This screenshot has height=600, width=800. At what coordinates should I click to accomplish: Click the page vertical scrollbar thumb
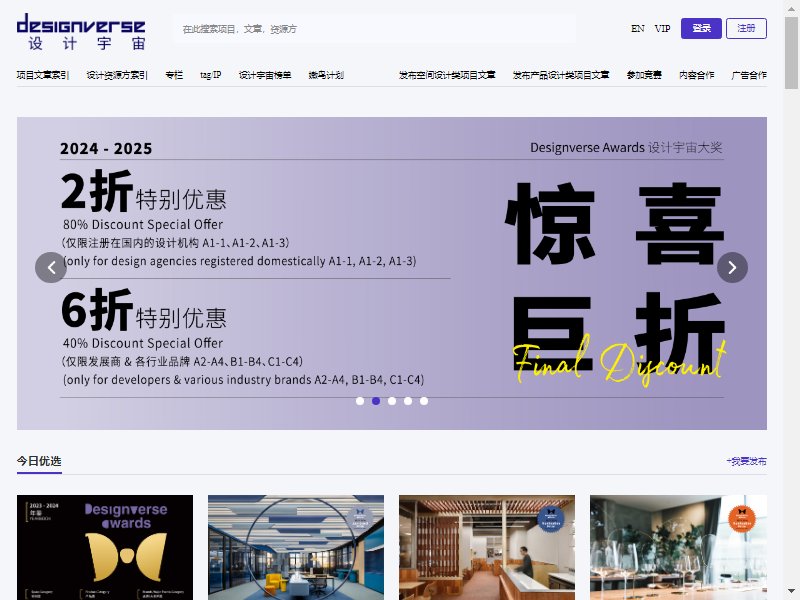click(791, 52)
